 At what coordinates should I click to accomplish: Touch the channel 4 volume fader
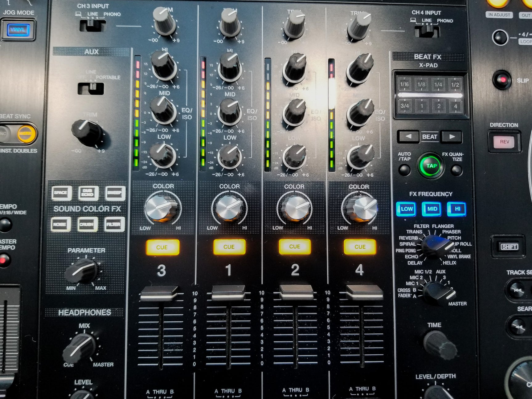pos(364,292)
